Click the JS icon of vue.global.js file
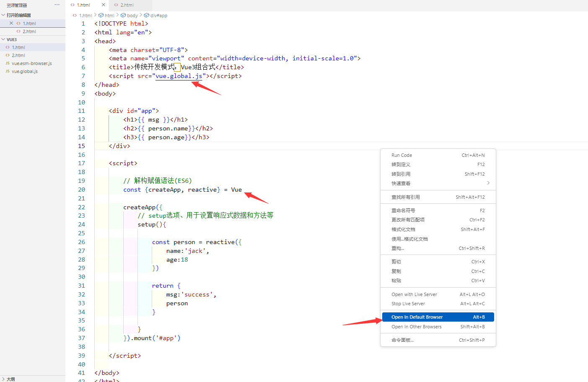588x382 pixels. (8, 71)
